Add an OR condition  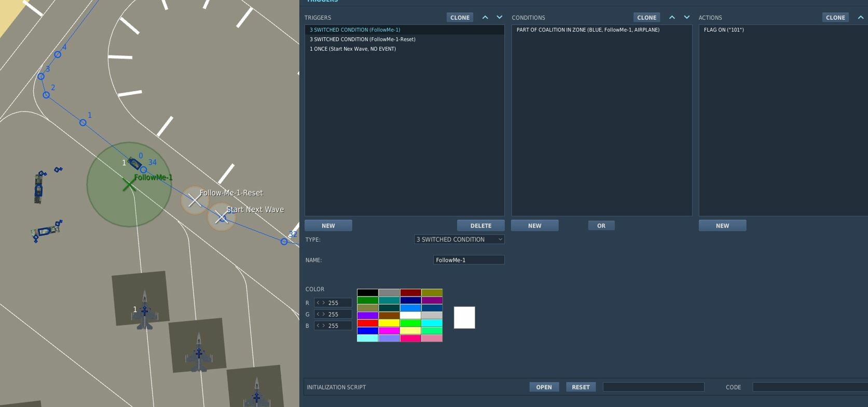click(601, 226)
